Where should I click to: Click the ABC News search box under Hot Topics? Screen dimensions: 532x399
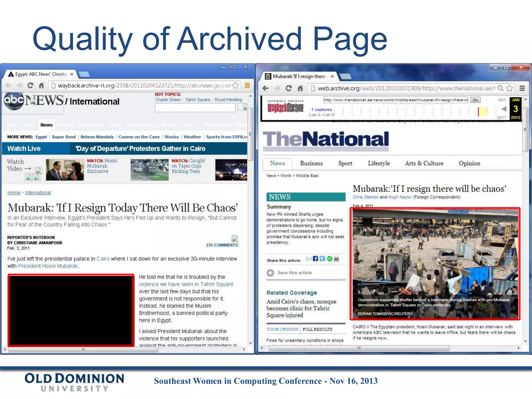tap(195, 108)
